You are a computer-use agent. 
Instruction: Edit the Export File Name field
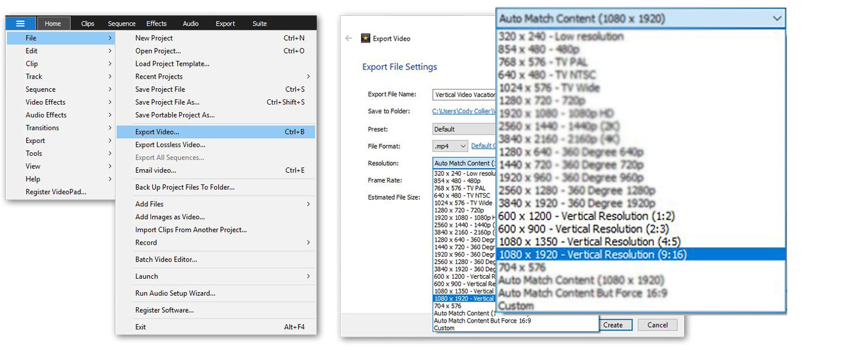pyautogui.click(x=464, y=95)
